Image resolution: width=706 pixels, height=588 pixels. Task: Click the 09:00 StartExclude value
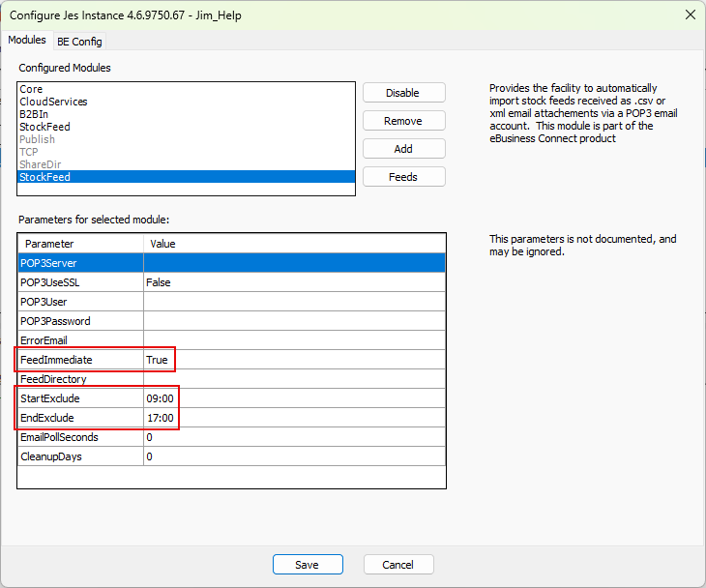[294, 398]
